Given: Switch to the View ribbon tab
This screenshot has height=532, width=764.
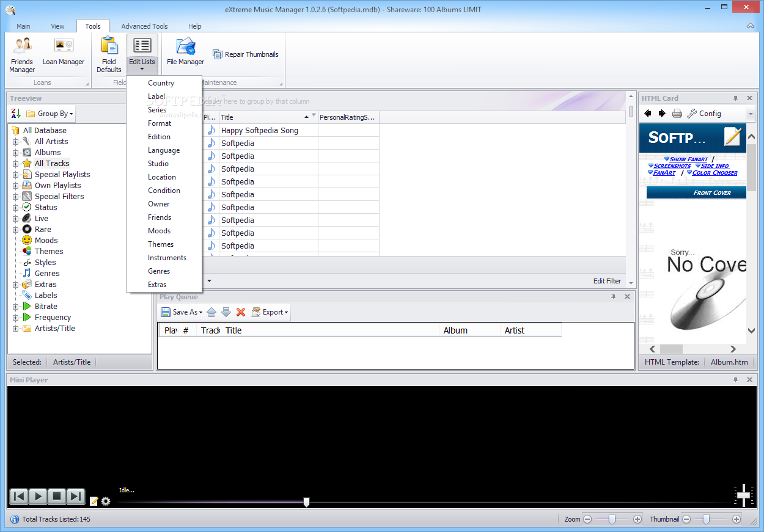Looking at the screenshot, I should (57, 26).
